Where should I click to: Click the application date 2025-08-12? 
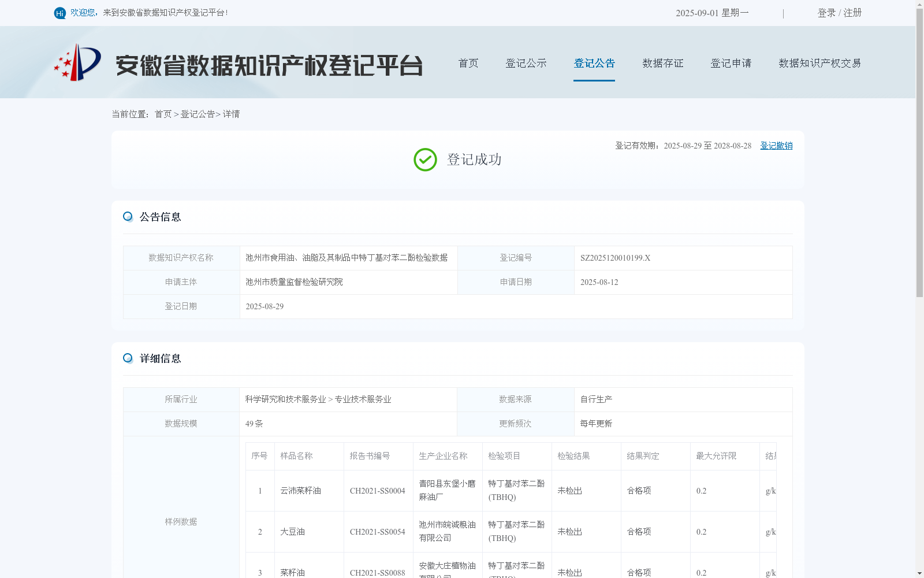click(x=599, y=282)
